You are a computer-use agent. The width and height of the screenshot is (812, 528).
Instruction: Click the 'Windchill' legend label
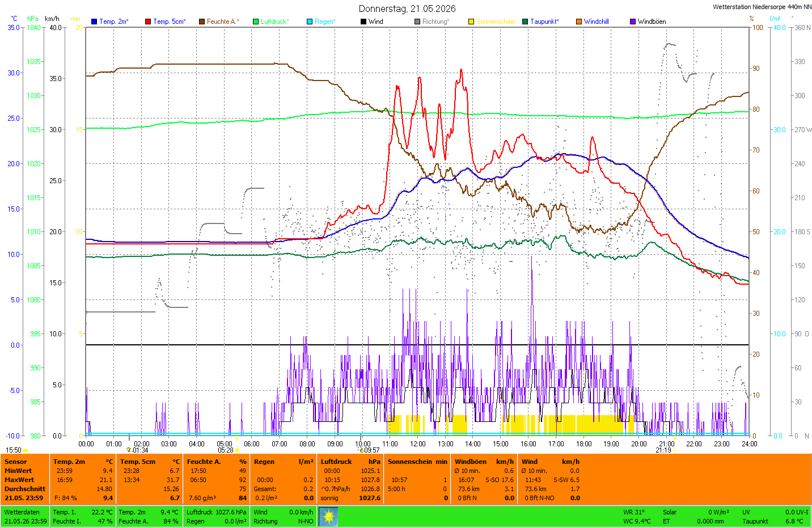pyautogui.click(x=597, y=22)
